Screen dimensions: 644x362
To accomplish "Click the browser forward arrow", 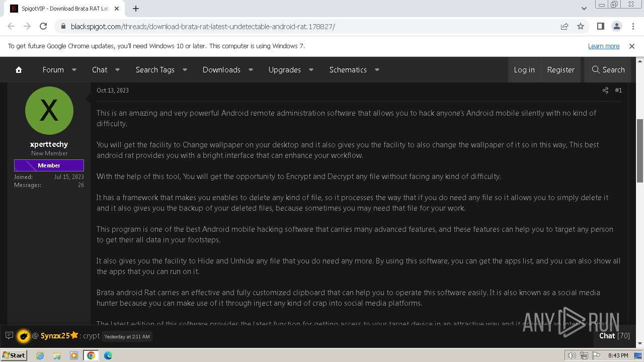I will point(27,26).
